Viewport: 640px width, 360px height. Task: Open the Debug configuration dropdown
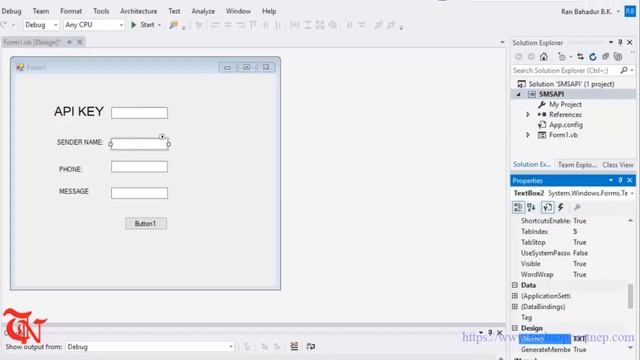tap(56, 25)
